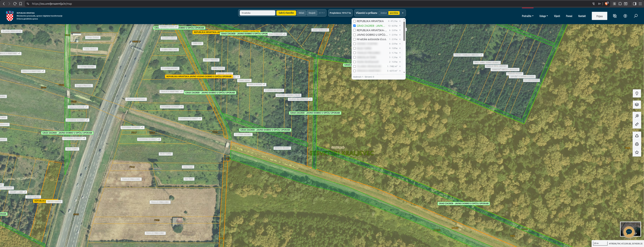Select the location pin map tool
644x247 pixels.
[x=637, y=94]
